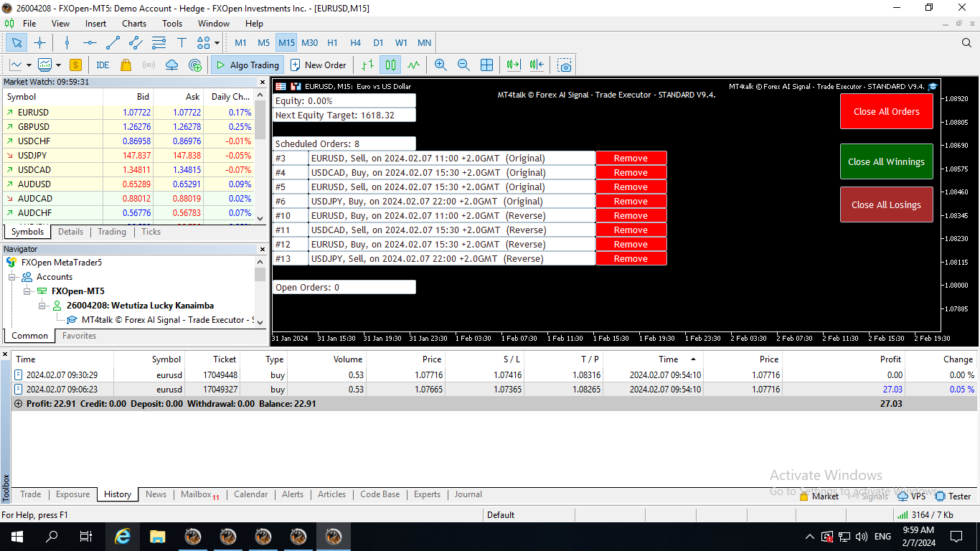980x551 pixels.
Task: Click the zoom in magnifier icon
Action: click(440, 65)
